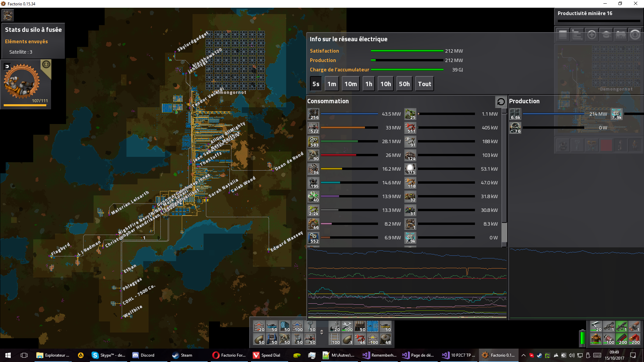Click the 256-count consumer icon at 43.5 MW

click(313, 114)
